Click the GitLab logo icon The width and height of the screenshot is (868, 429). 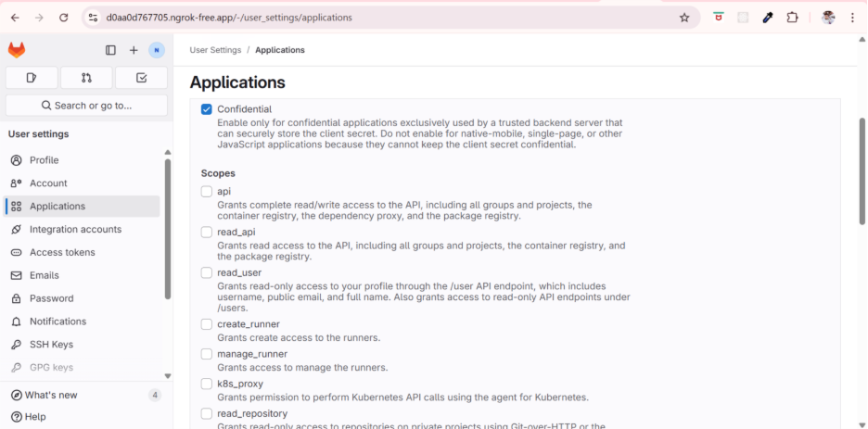[17, 50]
